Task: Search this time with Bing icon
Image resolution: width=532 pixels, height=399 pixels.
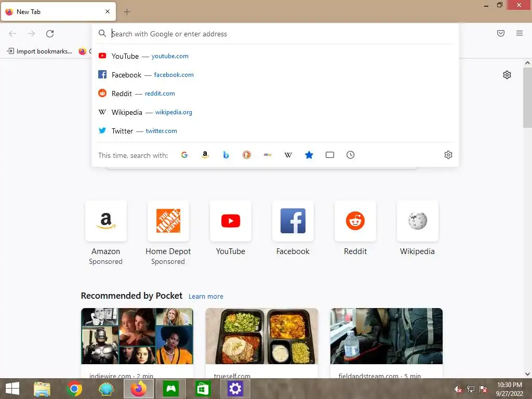Action: click(226, 155)
